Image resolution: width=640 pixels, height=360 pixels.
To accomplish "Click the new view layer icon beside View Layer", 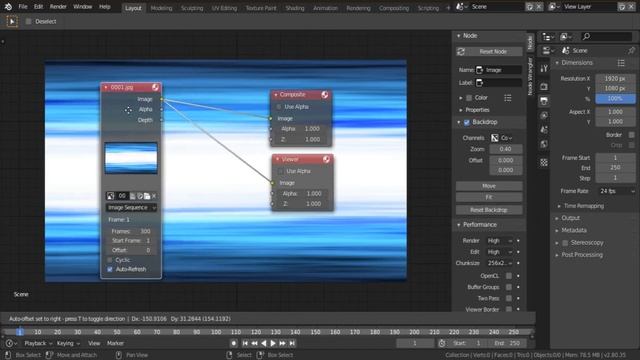I will [622, 7].
